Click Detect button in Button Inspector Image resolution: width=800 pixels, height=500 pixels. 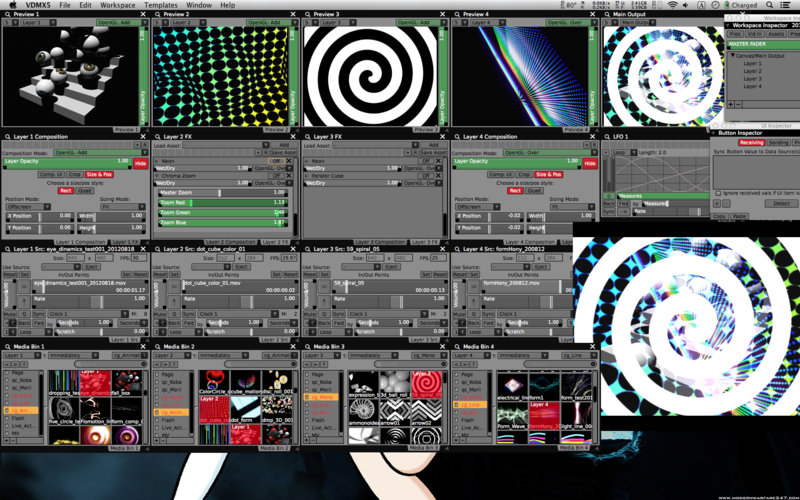point(781,204)
